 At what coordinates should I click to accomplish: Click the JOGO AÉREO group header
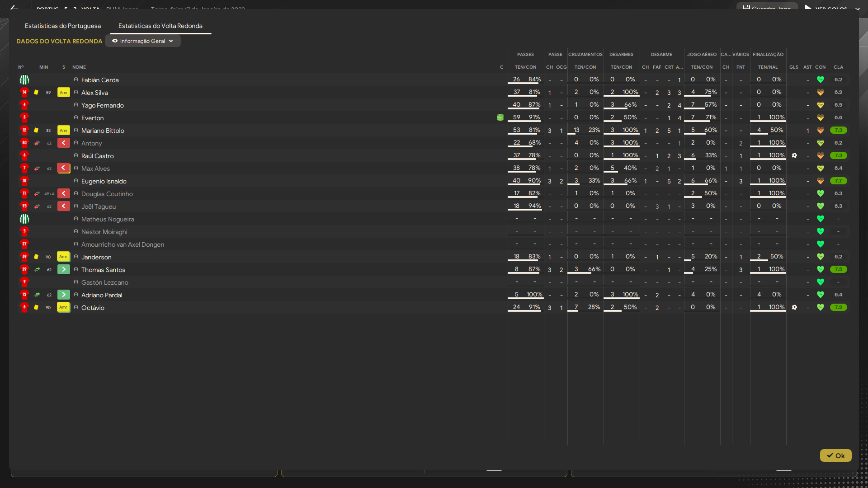[x=702, y=54]
